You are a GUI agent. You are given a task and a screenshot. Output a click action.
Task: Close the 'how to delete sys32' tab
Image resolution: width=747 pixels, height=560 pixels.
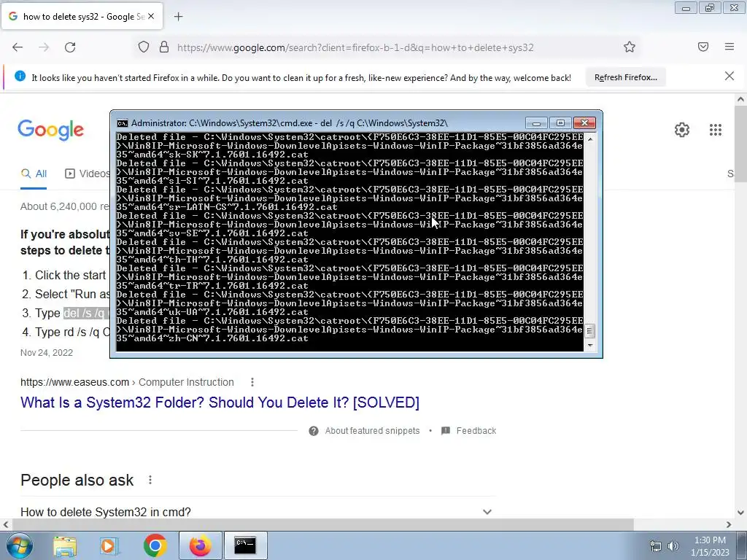[x=151, y=16]
